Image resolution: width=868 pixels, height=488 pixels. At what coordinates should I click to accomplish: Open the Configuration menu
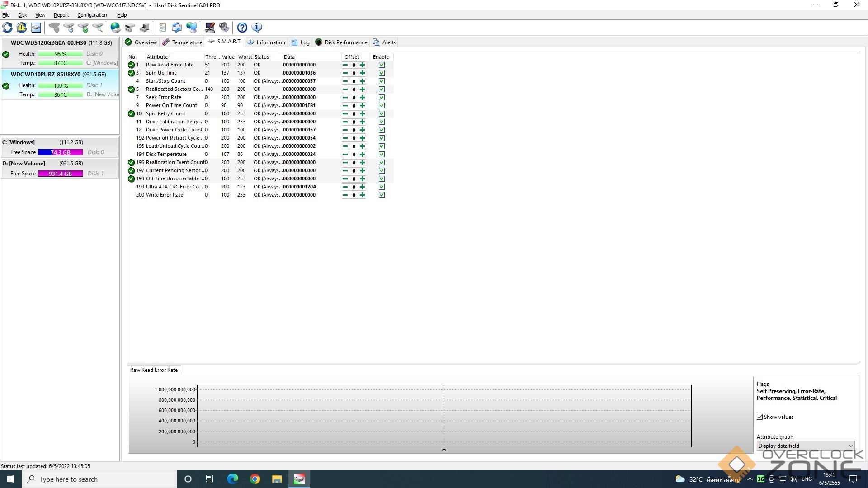pyautogui.click(x=92, y=15)
